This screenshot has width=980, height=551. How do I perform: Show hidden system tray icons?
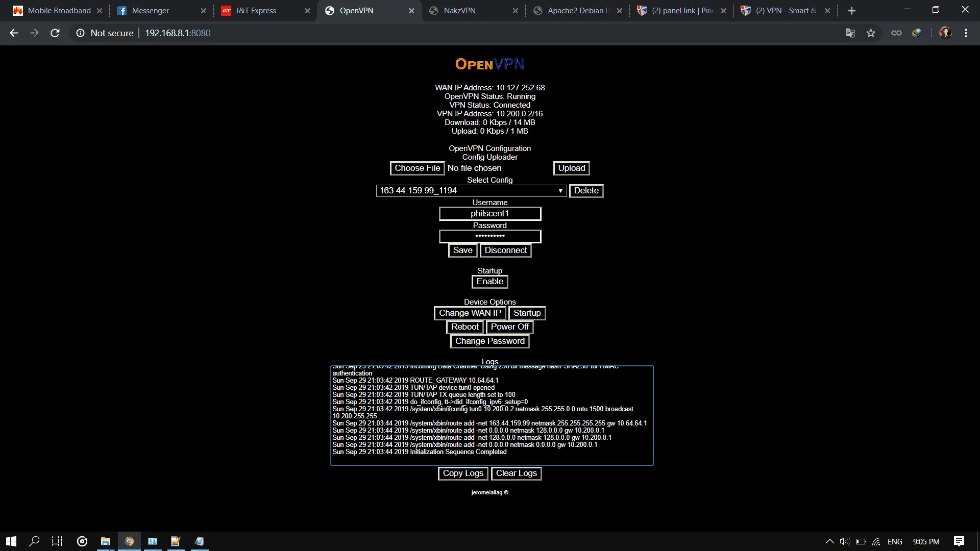829,541
